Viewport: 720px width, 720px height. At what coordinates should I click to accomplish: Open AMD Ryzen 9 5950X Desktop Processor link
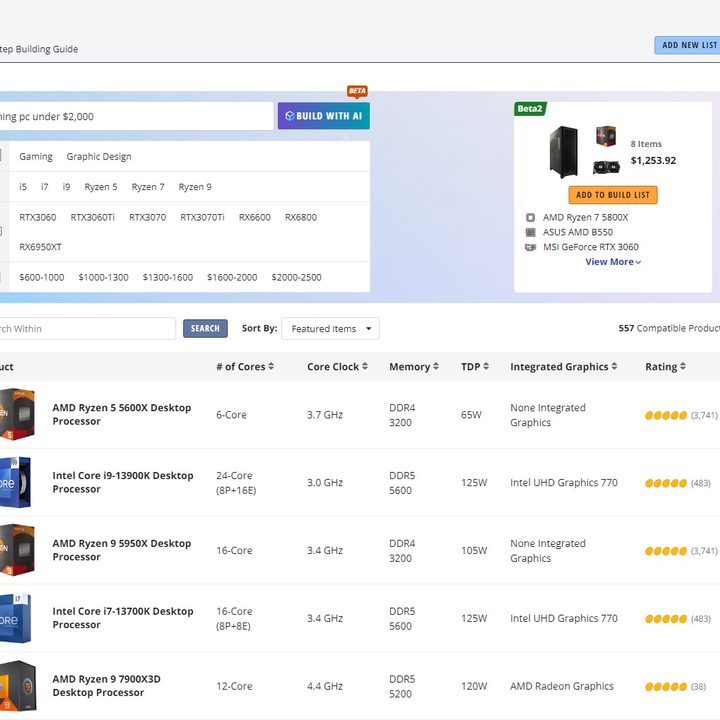pos(122,550)
